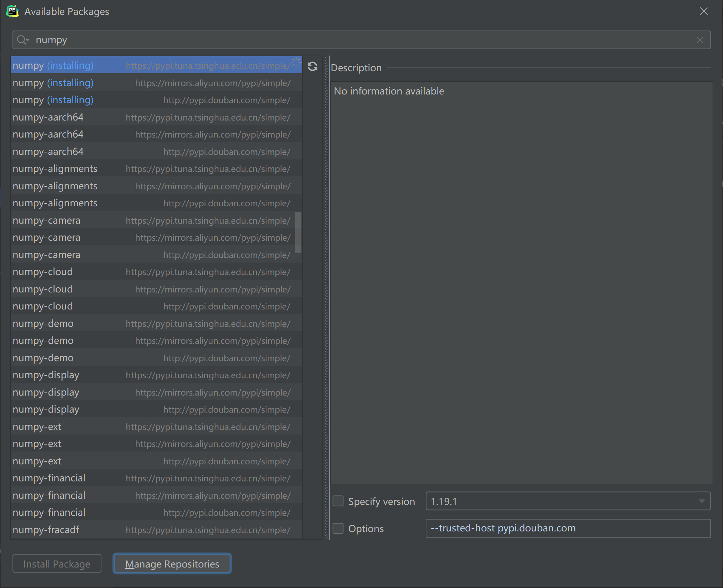Open the version 1.19.1 dropdown
The height and width of the screenshot is (588, 723).
pos(701,501)
